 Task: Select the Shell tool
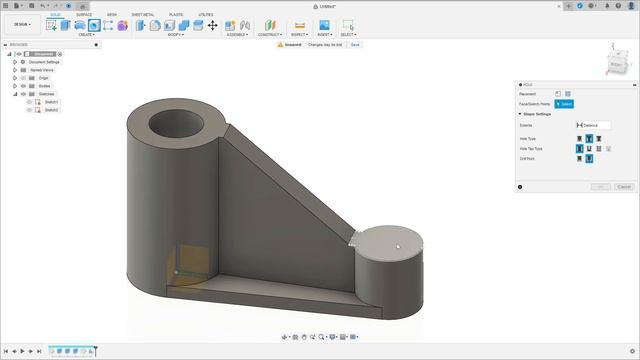[169, 25]
